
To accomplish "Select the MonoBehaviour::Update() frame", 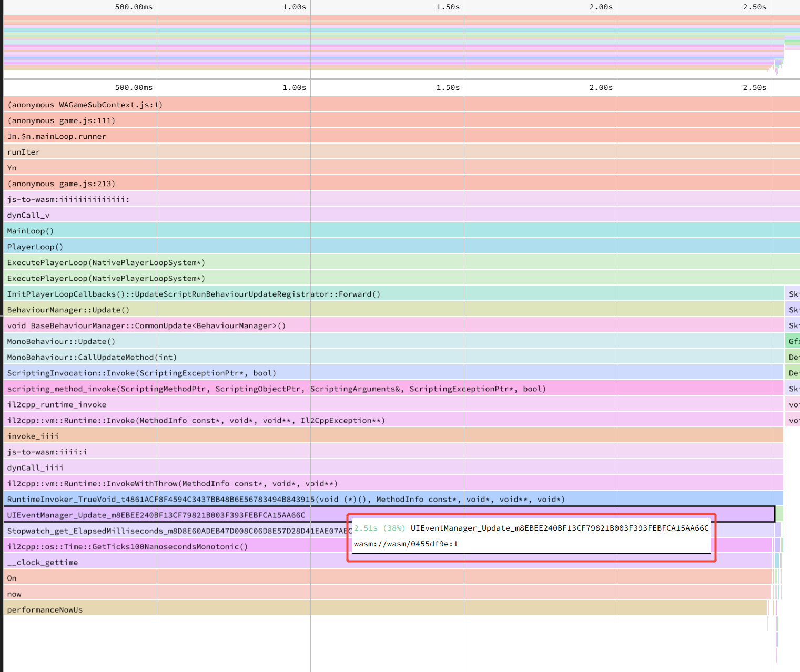I will [394, 341].
